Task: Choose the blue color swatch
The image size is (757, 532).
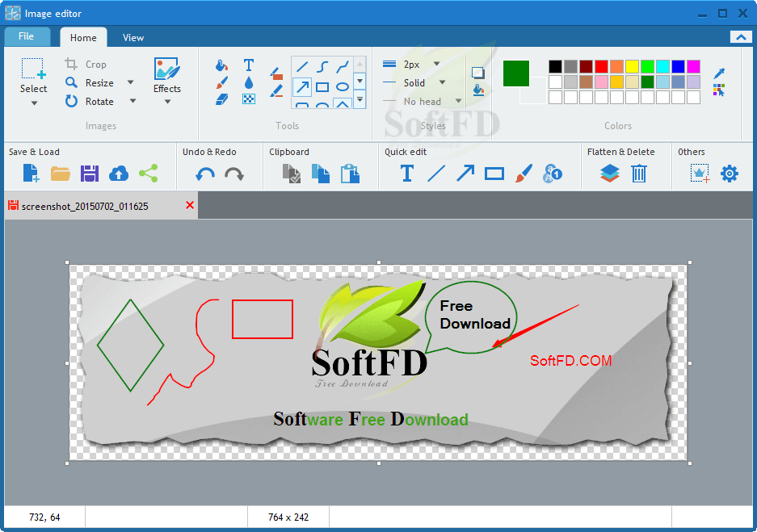Action: (x=679, y=66)
